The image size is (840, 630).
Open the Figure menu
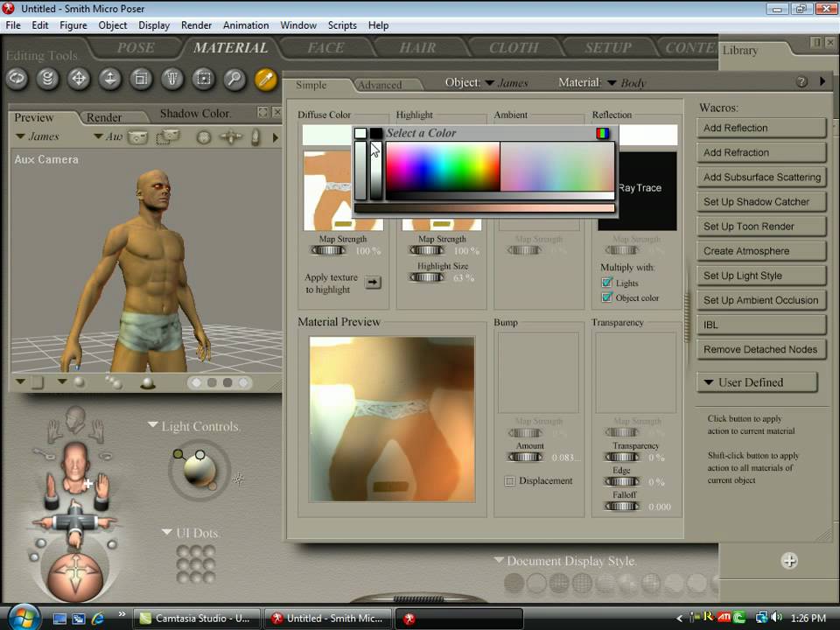click(x=73, y=25)
